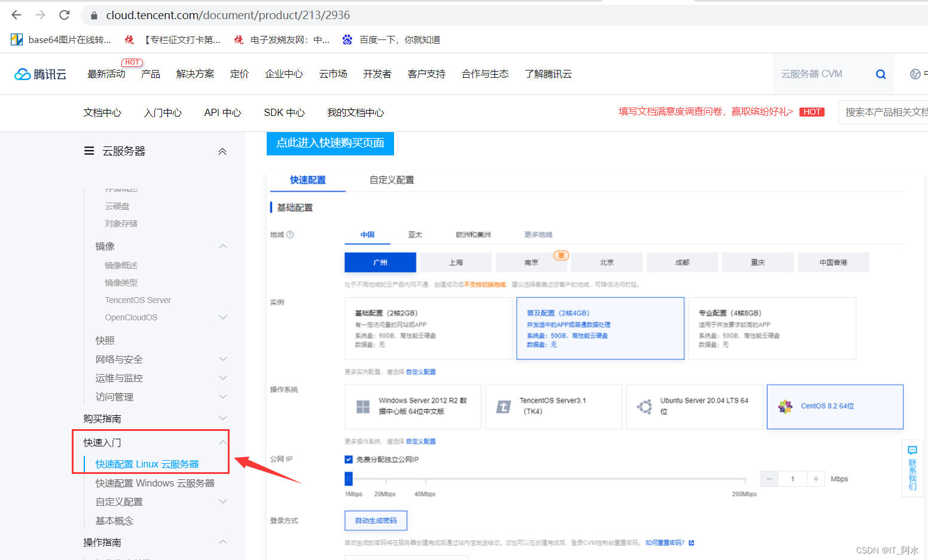Open the Tencent Cloud logo home link
This screenshot has height=560, width=928.
(40, 74)
